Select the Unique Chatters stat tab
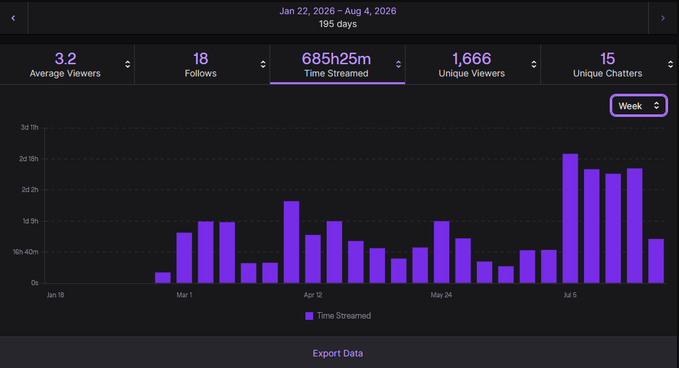 click(x=609, y=64)
